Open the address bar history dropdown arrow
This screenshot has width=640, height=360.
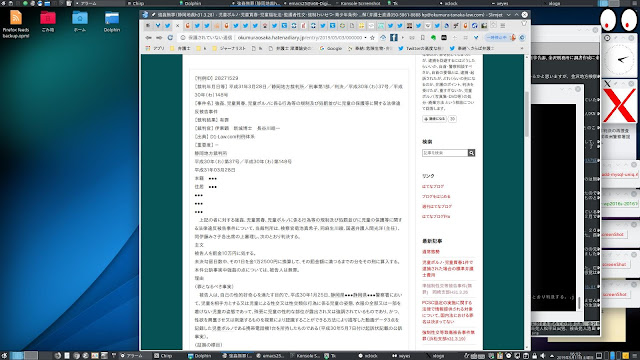tap(366, 38)
